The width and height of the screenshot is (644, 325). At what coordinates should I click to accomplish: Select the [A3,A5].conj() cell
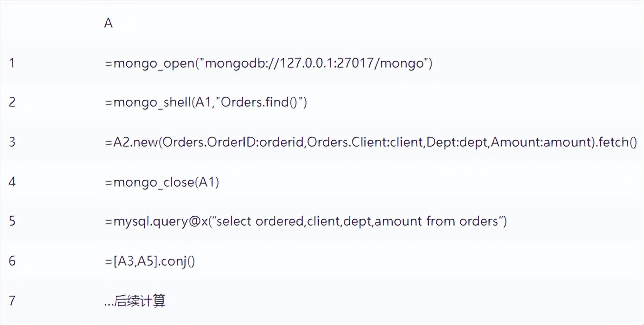(x=150, y=261)
